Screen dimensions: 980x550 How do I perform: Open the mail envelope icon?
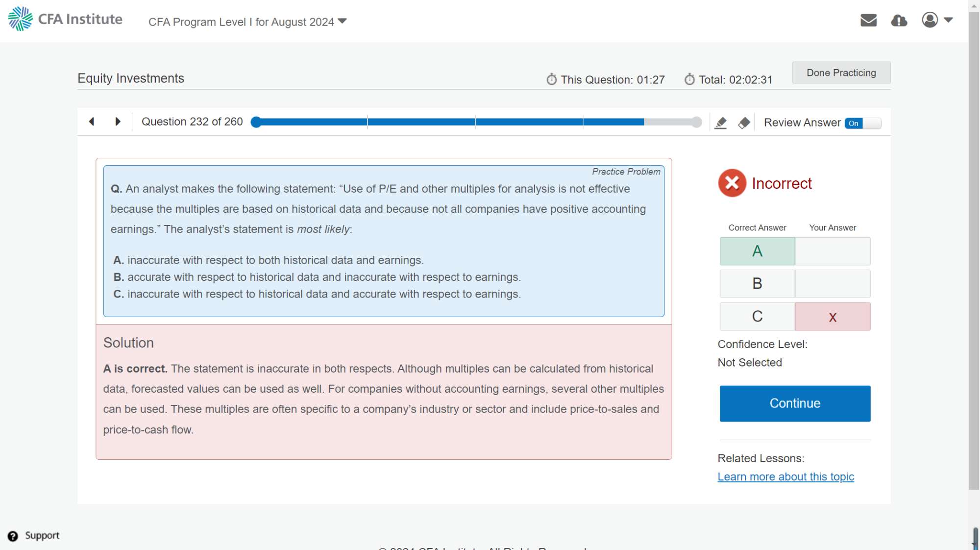point(868,20)
